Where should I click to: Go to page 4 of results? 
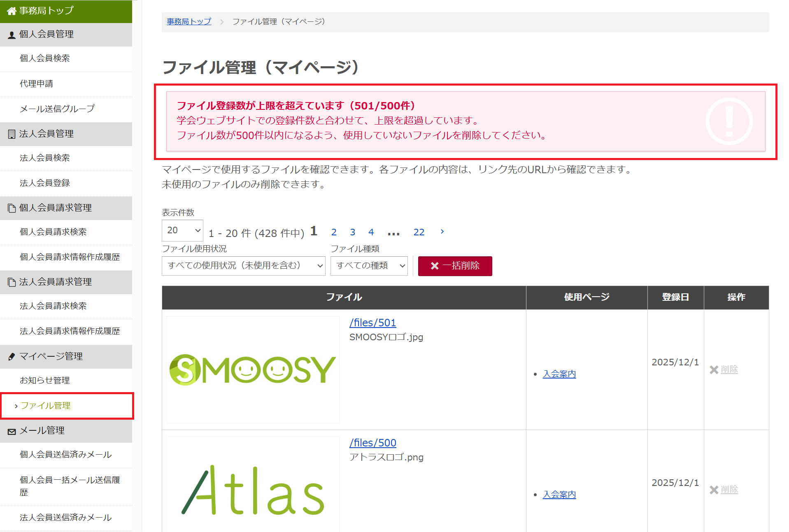371,232
